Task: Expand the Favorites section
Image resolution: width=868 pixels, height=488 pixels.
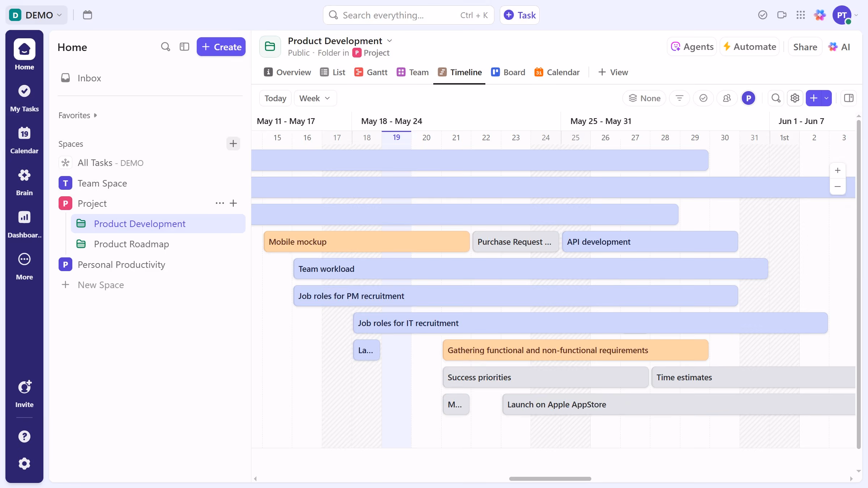Action: pyautogui.click(x=78, y=115)
